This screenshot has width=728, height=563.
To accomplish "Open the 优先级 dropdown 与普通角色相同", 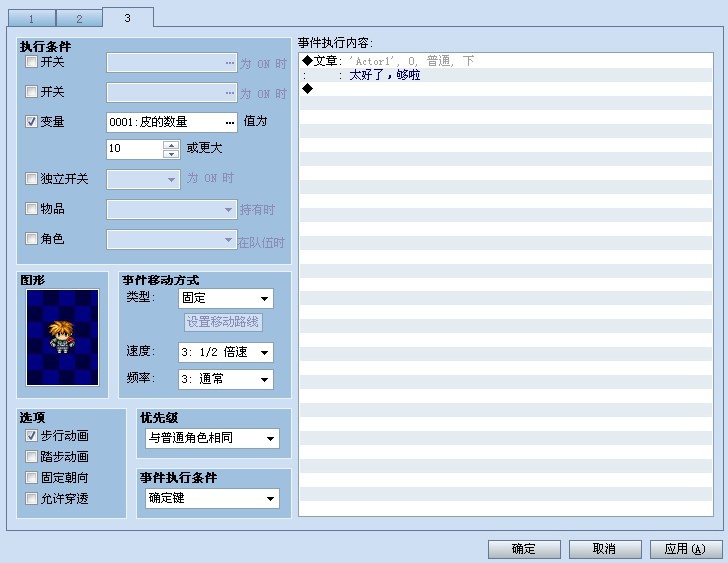I will click(212, 438).
